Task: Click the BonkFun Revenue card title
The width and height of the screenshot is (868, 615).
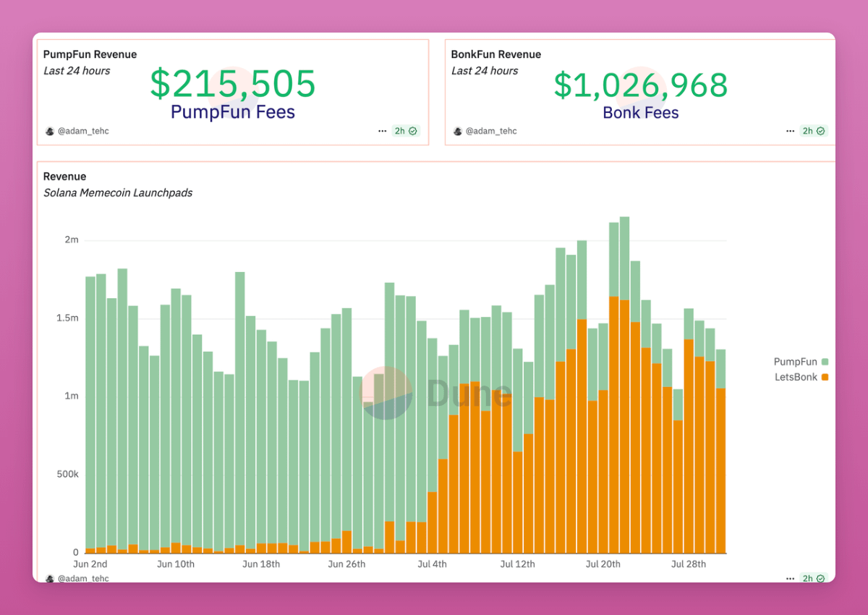Action: [x=496, y=54]
